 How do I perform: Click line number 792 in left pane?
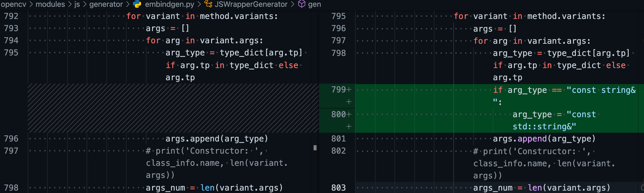[11, 16]
